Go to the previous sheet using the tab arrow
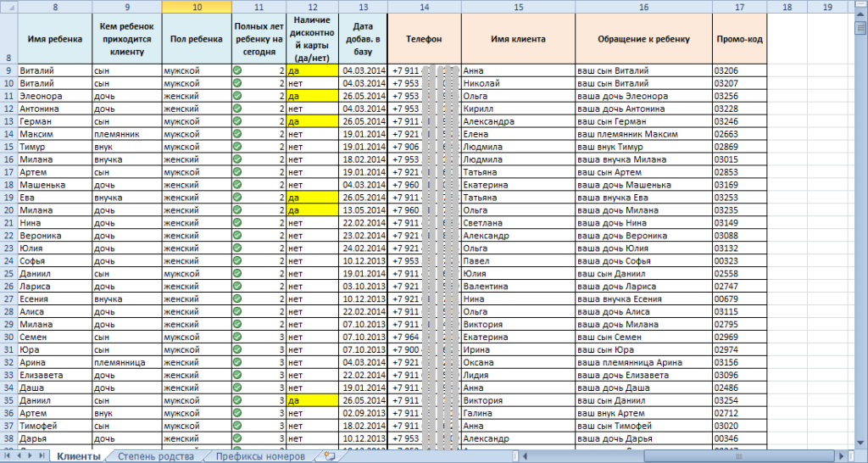The width and height of the screenshot is (868, 463). tap(19, 456)
